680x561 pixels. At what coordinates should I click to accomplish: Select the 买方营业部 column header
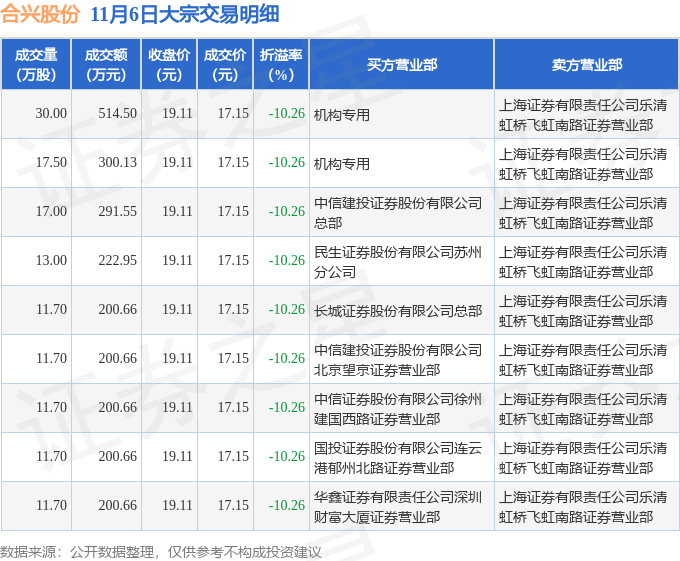click(402, 65)
